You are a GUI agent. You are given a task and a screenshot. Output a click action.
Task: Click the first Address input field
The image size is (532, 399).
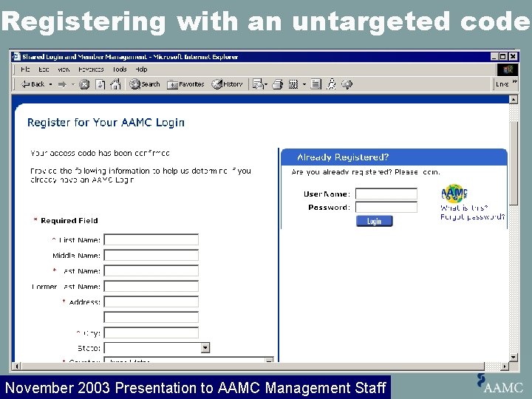[x=151, y=301]
